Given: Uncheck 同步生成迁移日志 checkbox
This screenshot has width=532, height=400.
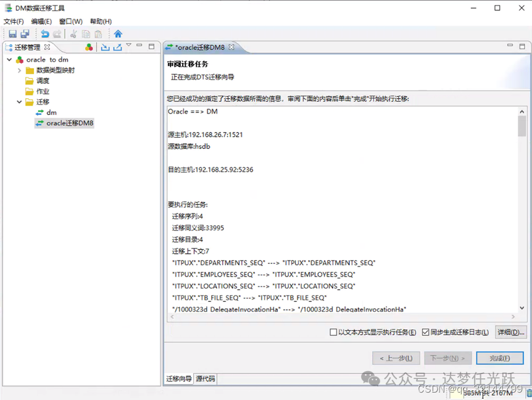Looking at the screenshot, I should tap(425, 332).
